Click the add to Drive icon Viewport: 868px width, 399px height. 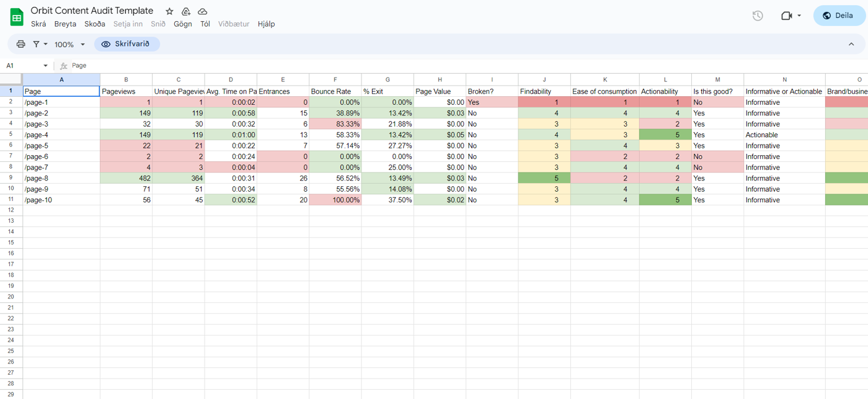(x=186, y=11)
